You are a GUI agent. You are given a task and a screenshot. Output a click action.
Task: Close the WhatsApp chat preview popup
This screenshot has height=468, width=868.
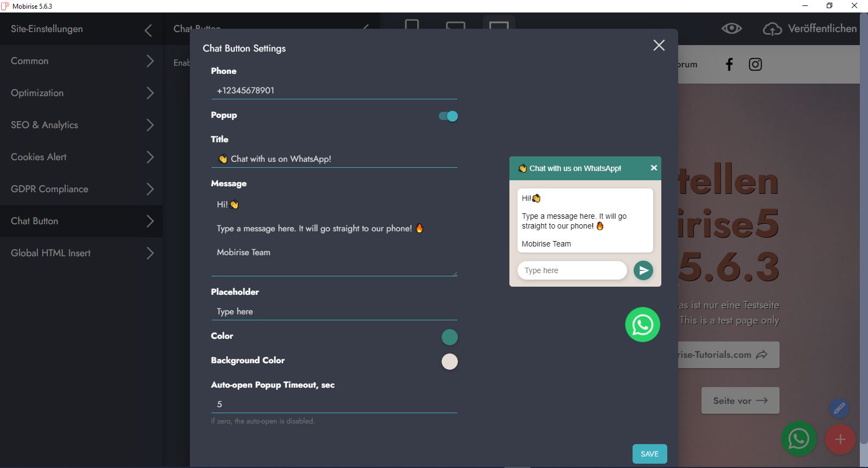click(x=654, y=168)
